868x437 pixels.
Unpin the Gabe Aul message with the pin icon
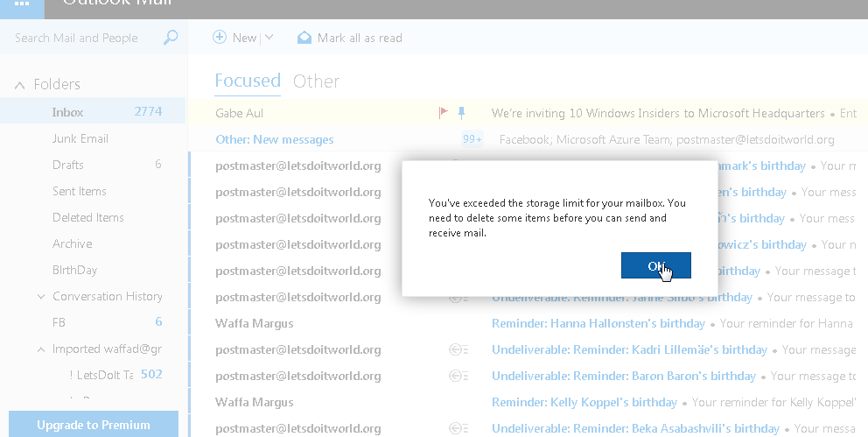pyautogui.click(x=462, y=113)
